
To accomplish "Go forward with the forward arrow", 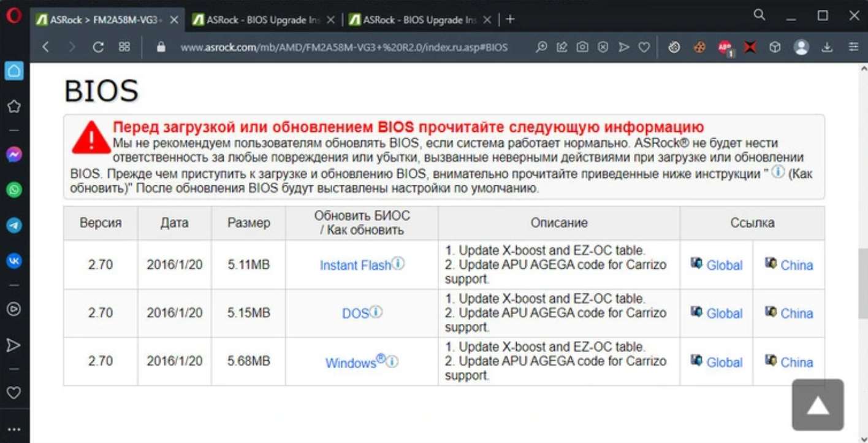I will [x=72, y=47].
